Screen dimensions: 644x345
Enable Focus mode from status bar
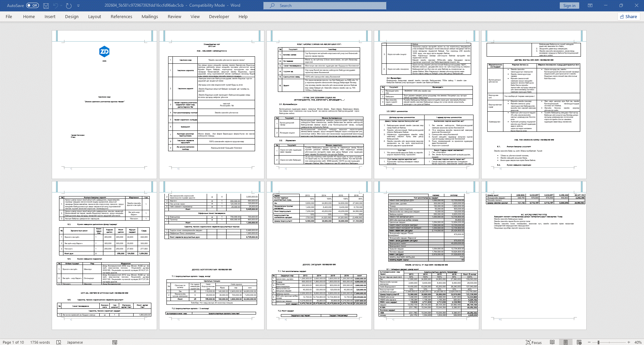pyautogui.click(x=534, y=342)
